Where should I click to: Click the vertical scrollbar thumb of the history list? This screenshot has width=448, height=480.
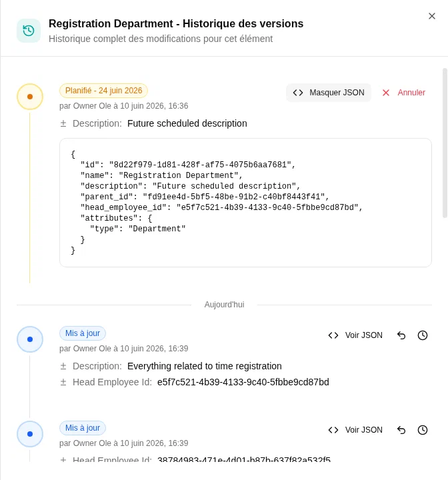point(445,143)
